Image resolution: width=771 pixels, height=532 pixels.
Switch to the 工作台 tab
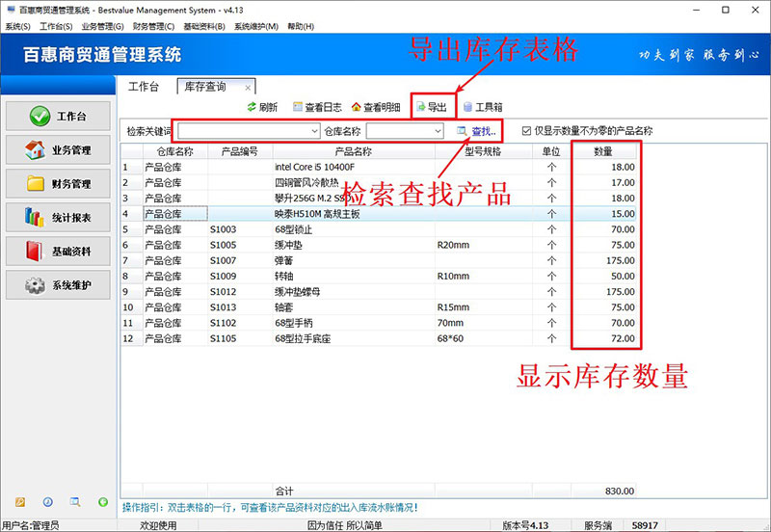click(144, 87)
